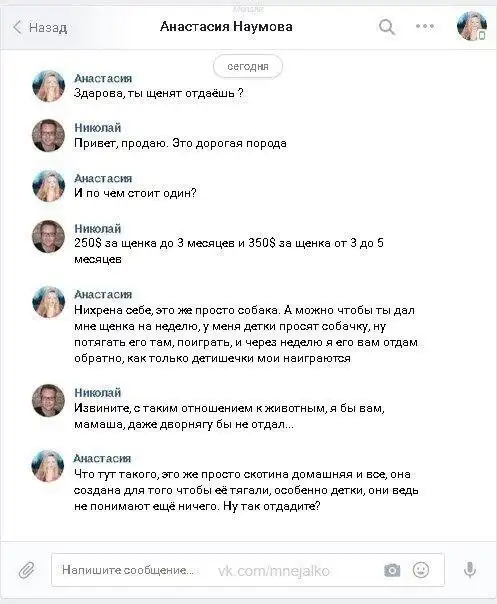Open the emoji smiley picker

421,570
